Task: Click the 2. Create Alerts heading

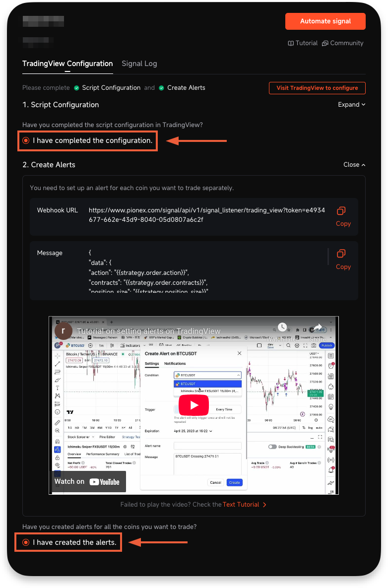Action: 49,165
